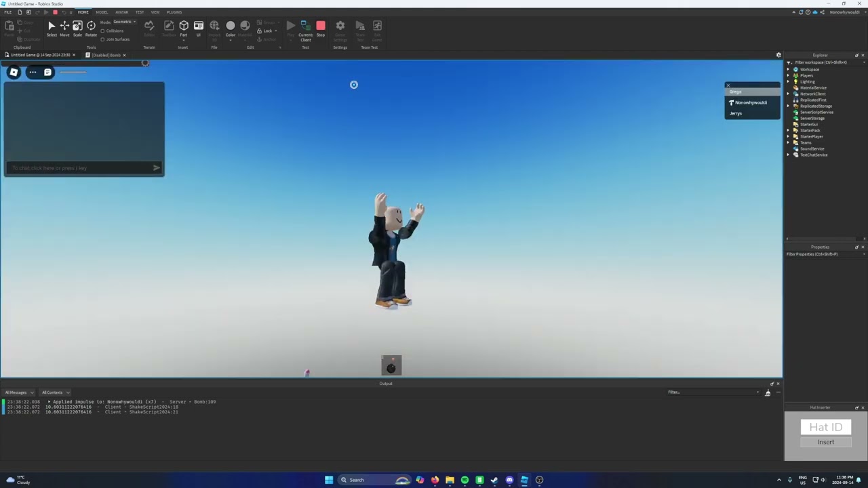Open the All Messages filter dropdown
This screenshot has width=868, height=488.
(x=19, y=392)
